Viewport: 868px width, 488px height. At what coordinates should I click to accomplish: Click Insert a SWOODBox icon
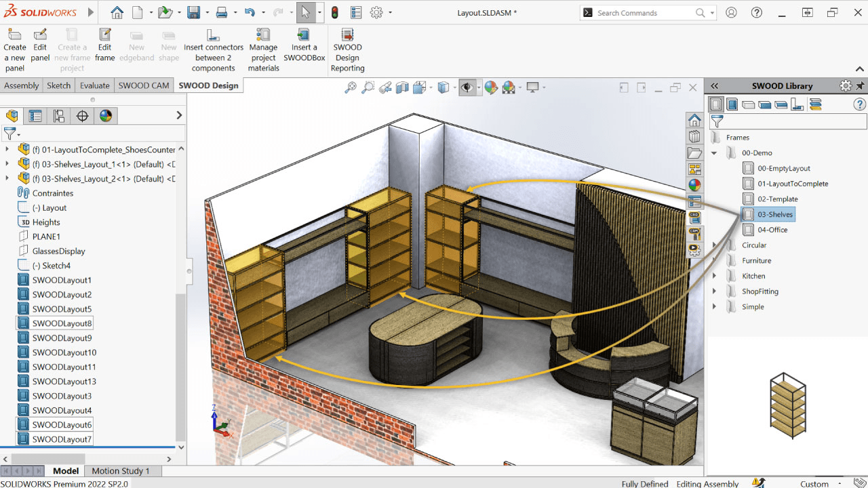pos(304,35)
